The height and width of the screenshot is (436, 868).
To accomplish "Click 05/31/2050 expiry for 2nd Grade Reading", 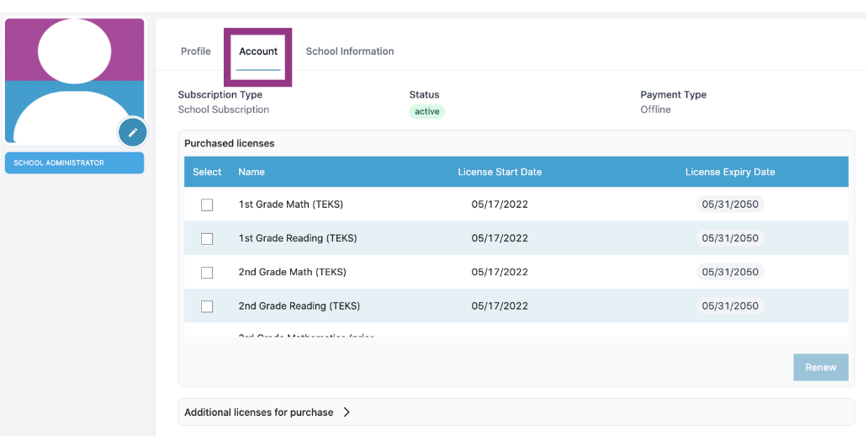I will [730, 306].
